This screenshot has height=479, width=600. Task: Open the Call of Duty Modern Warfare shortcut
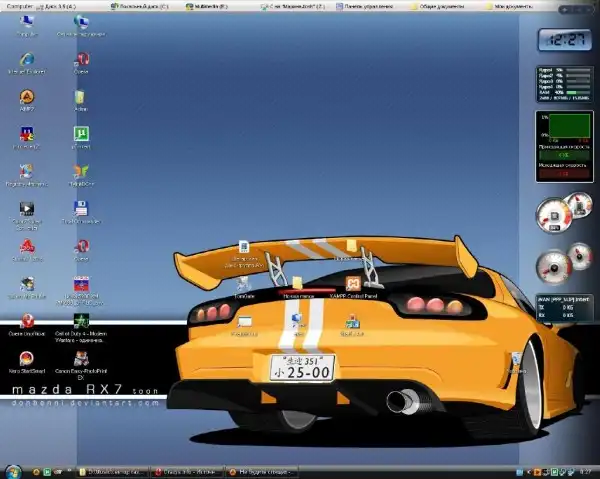[x=81, y=321]
